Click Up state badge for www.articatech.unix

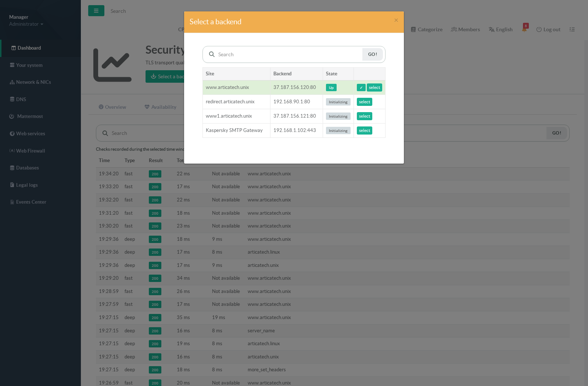click(331, 87)
